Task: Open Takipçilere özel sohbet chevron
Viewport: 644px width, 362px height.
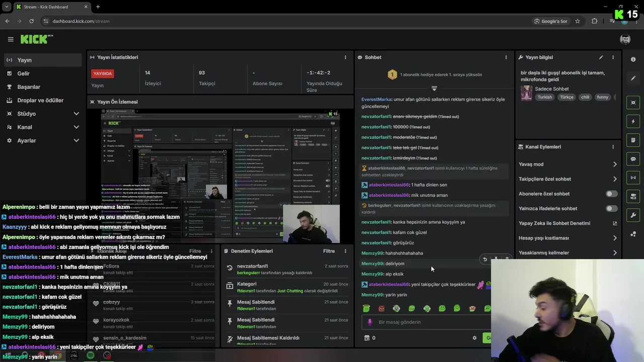Action: coord(615,179)
